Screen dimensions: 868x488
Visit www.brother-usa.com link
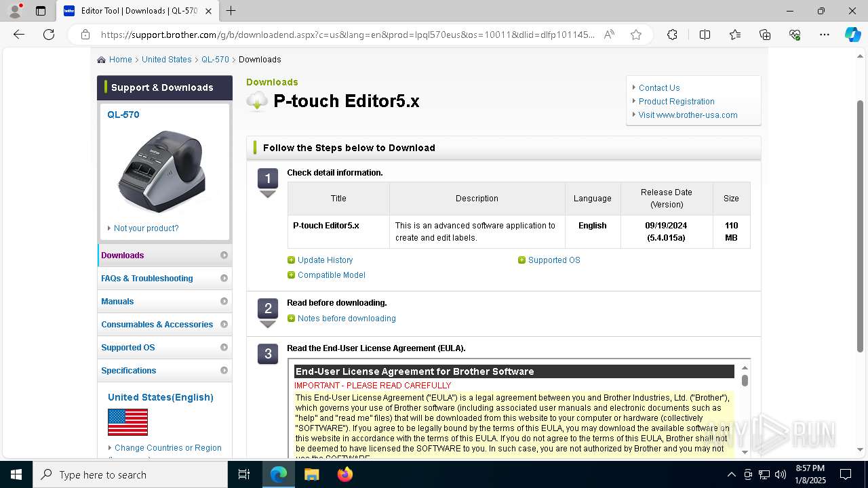click(688, 115)
